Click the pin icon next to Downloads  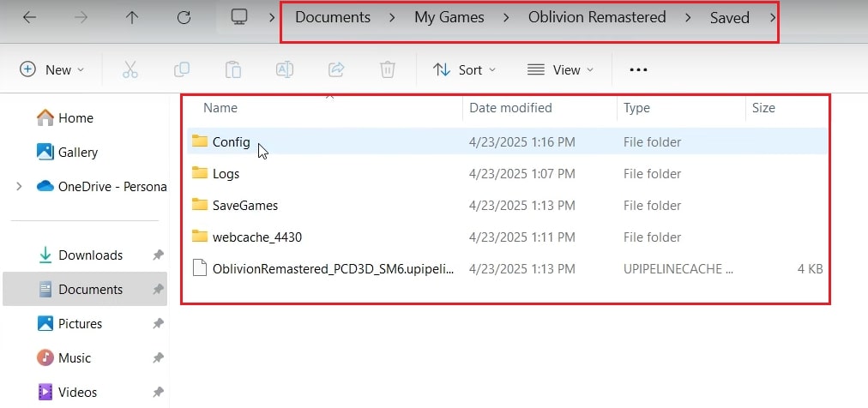[x=159, y=255]
